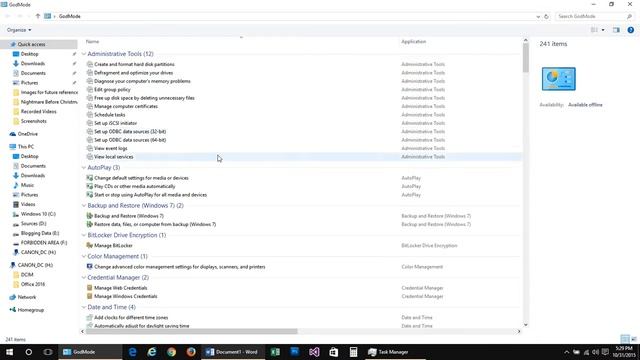Sort by the Application column header
Screen dimensions: 640x360
coord(413,42)
